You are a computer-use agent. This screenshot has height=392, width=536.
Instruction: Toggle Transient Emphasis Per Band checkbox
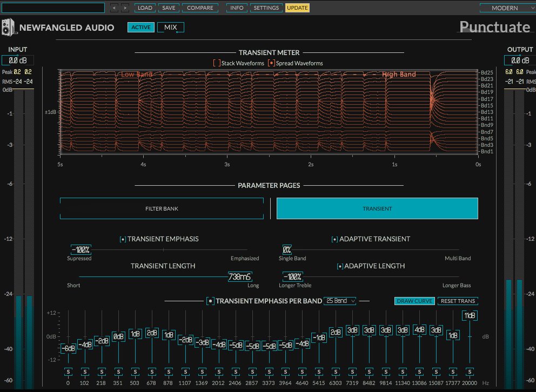click(x=211, y=301)
